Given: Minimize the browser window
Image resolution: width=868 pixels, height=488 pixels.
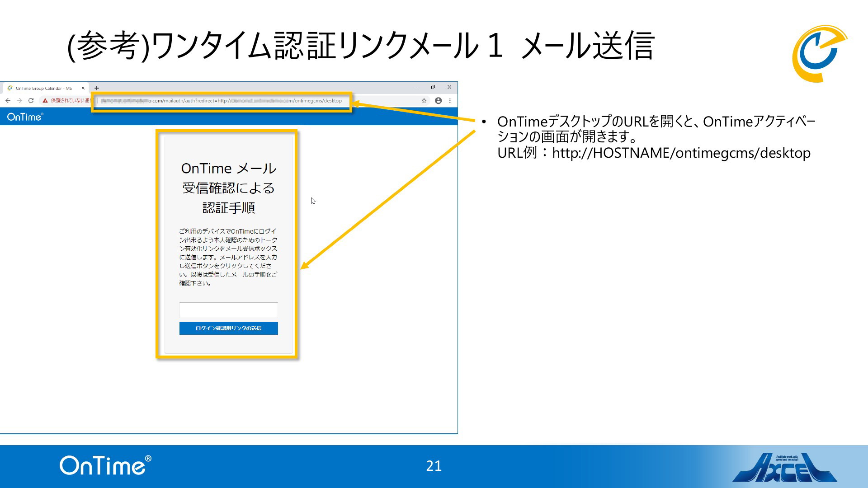Looking at the screenshot, I should coord(416,87).
